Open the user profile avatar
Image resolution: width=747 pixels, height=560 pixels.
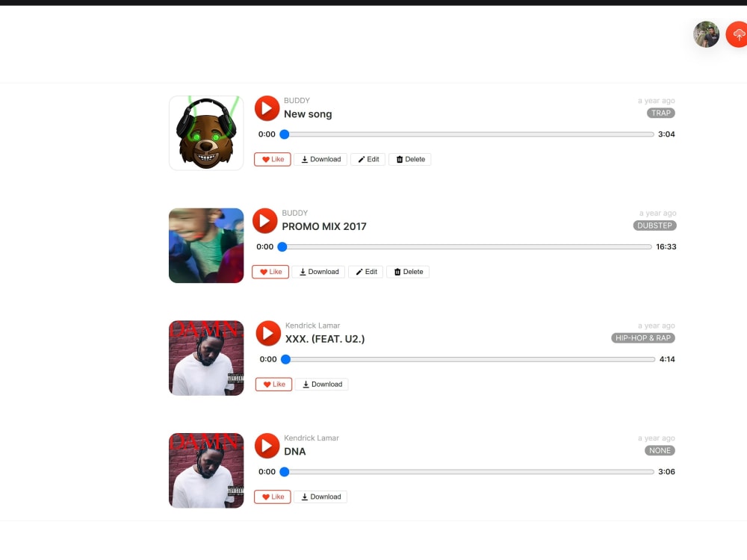706,34
